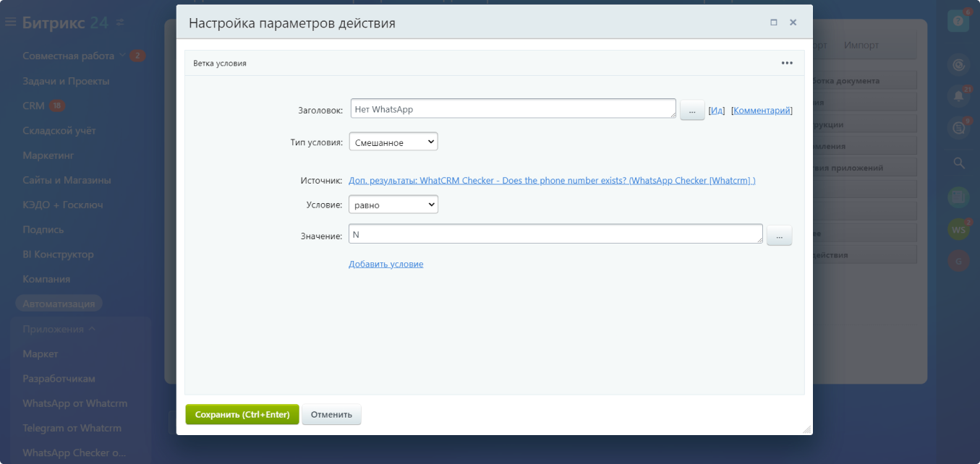Click the search magnifier icon in right panel
This screenshot has width=980, height=464.
pos(958,163)
